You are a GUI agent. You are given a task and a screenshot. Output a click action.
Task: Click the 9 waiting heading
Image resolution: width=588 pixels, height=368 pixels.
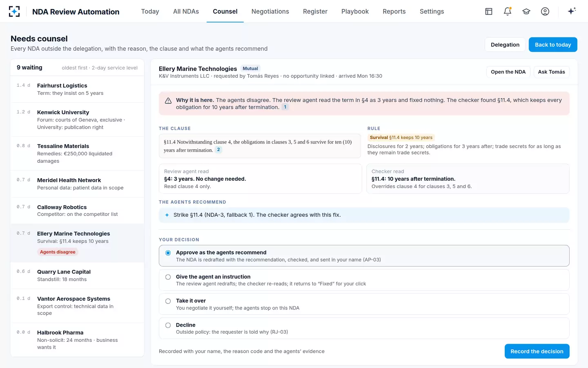(29, 67)
